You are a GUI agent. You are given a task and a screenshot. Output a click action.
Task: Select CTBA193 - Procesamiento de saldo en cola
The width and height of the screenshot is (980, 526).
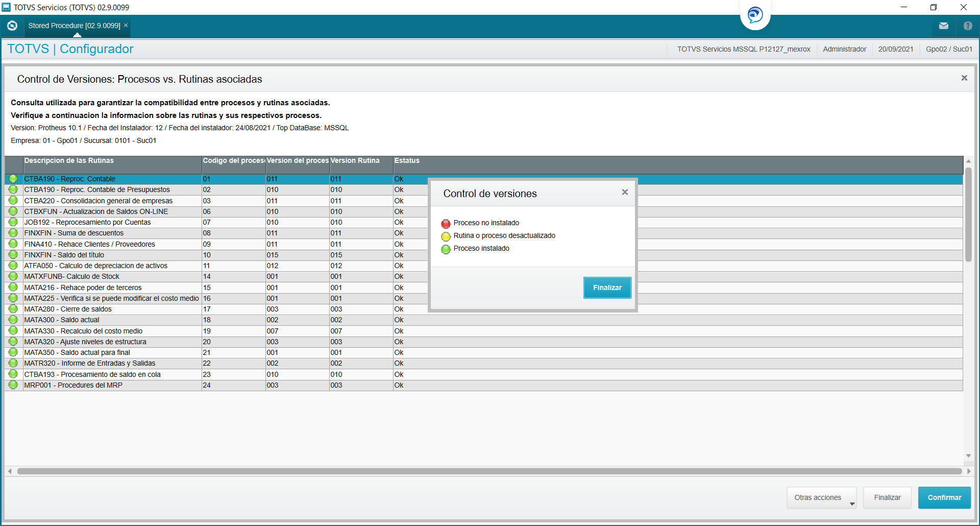click(x=483, y=374)
